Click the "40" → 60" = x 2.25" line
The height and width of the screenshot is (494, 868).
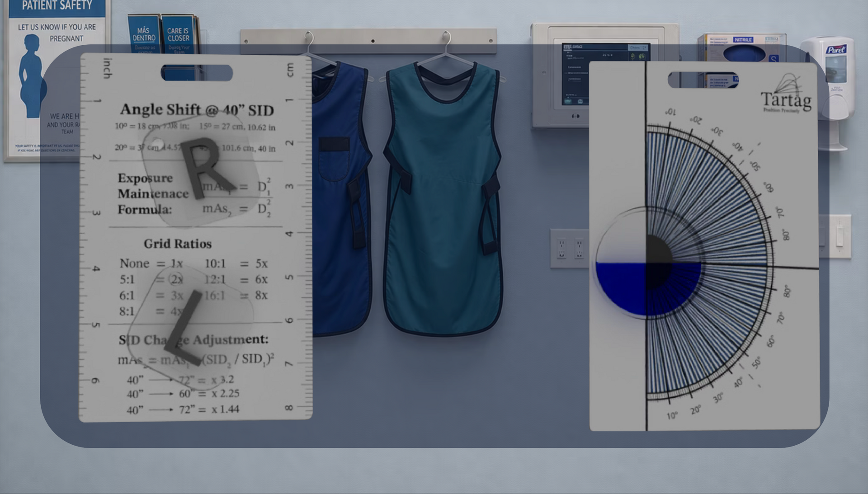[183, 394]
